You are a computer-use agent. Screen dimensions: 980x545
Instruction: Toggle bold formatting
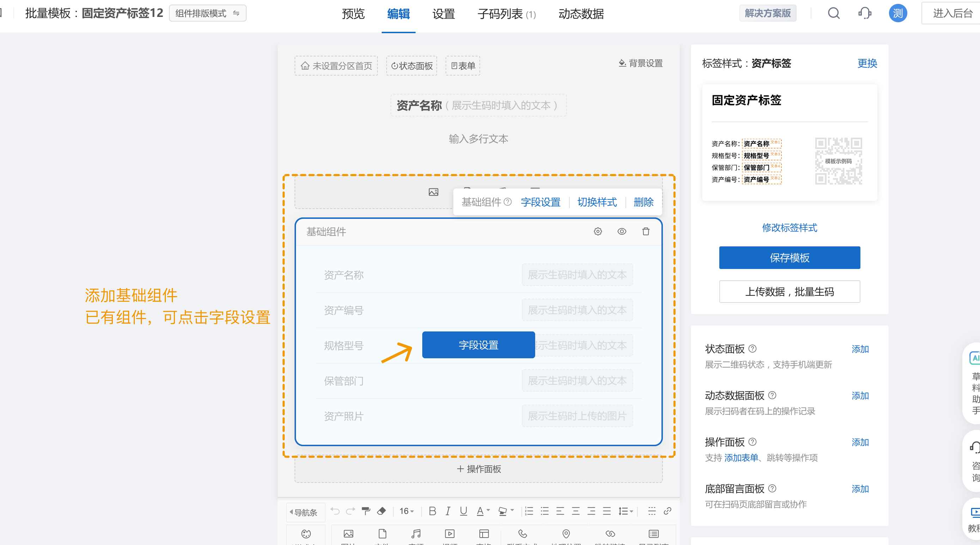[432, 511]
